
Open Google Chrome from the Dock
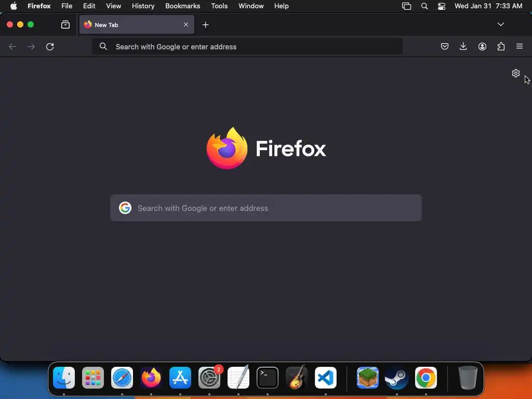click(x=426, y=378)
